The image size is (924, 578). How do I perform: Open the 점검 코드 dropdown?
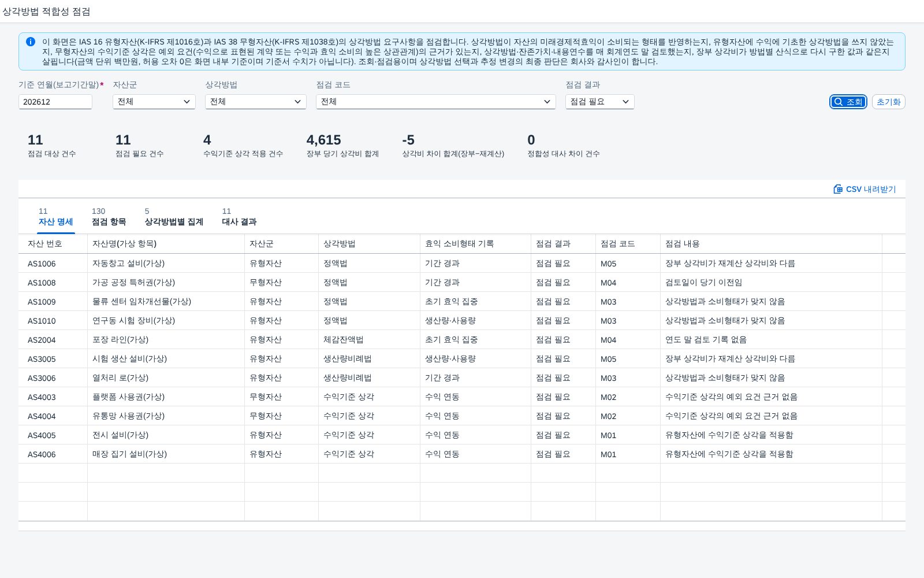[436, 102]
